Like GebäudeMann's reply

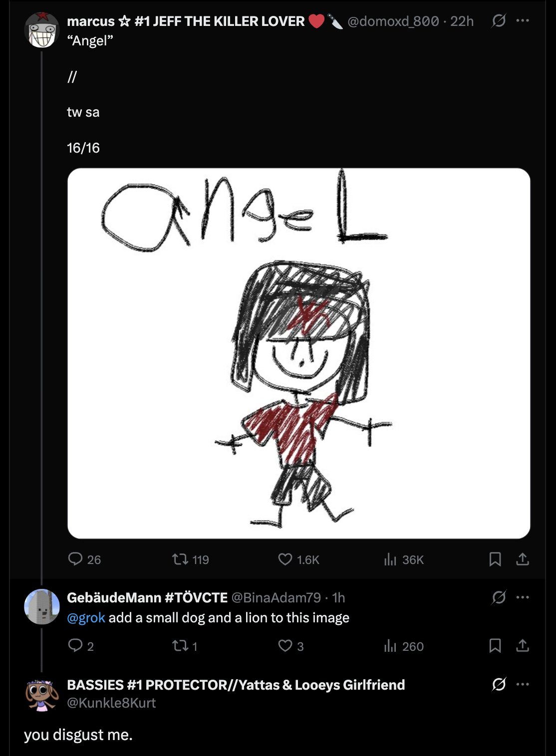[x=285, y=646]
